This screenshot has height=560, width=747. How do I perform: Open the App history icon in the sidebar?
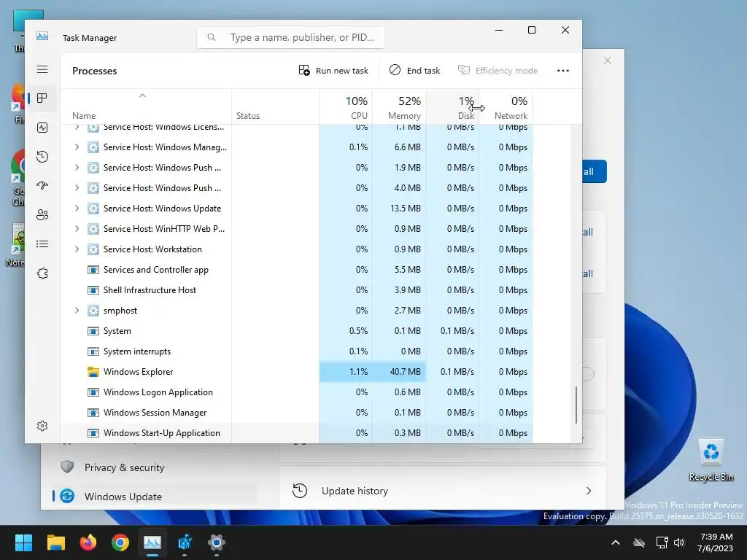click(42, 157)
